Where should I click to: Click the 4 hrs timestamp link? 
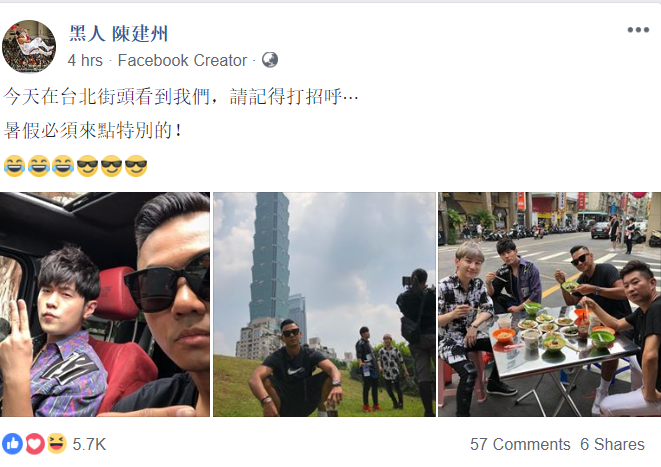[85, 60]
